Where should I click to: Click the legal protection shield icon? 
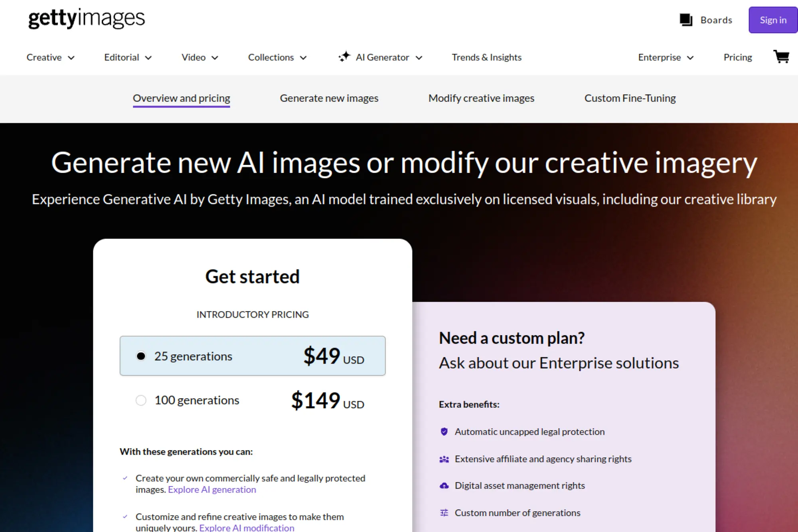[443, 431]
